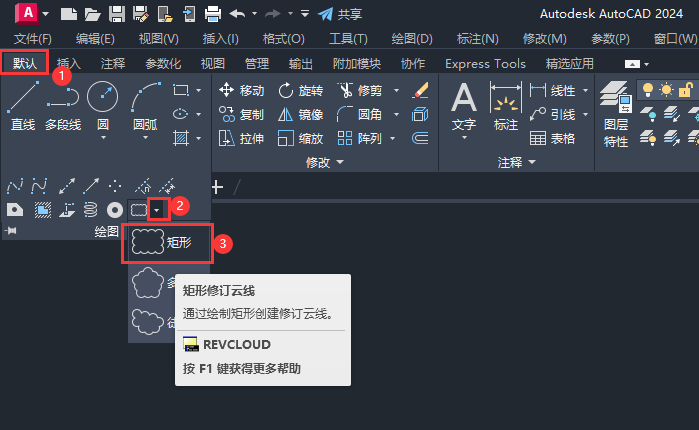
Task: Expand the Modify (修改) panel
Action: pos(325,162)
